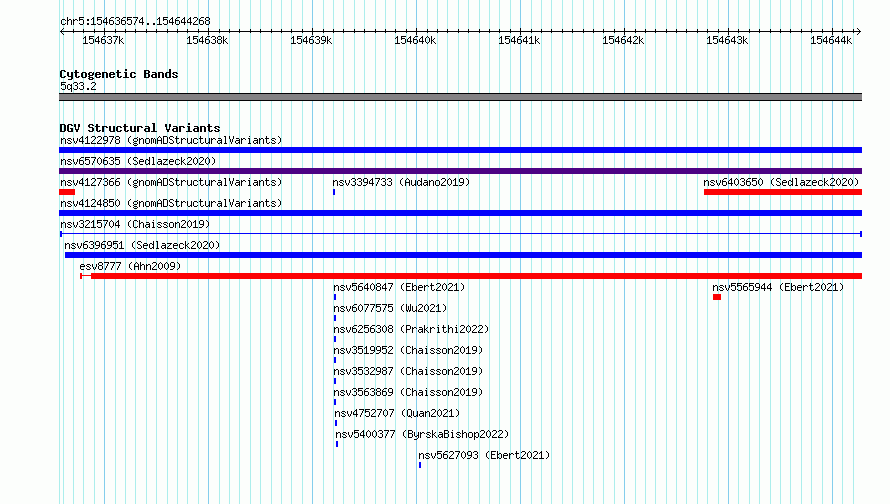
Task: Click the 5q33.2 band label
Action: [78, 86]
